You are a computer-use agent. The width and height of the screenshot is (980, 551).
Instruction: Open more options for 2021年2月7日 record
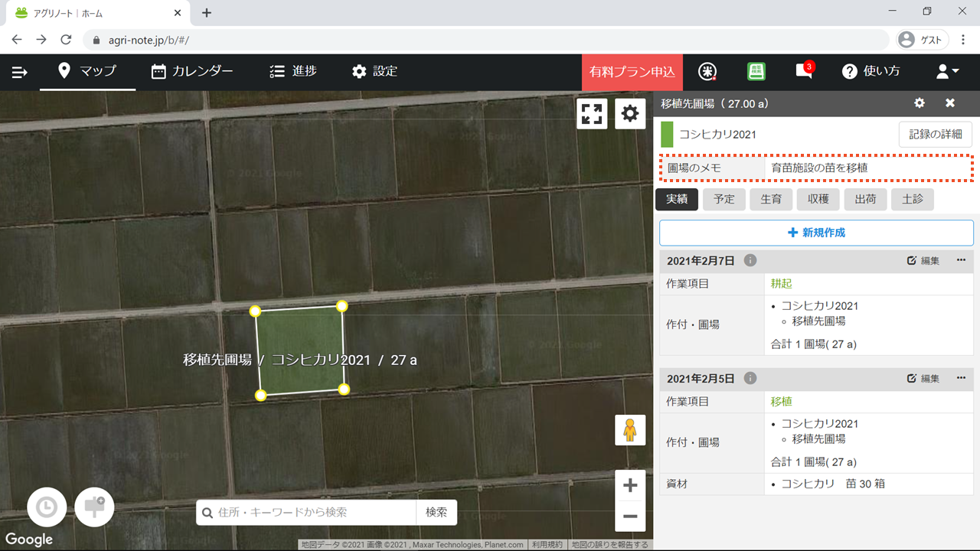click(962, 260)
